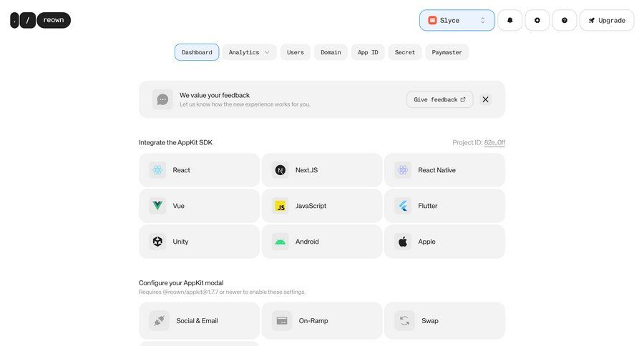Select the React SDK icon
This screenshot has width=644, height=346.
pos(157,170)
